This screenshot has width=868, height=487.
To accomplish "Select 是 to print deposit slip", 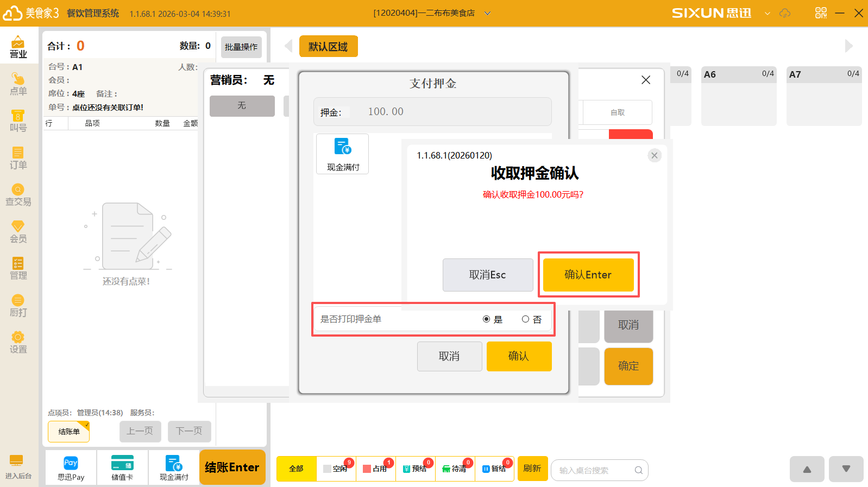I will 487,319.
